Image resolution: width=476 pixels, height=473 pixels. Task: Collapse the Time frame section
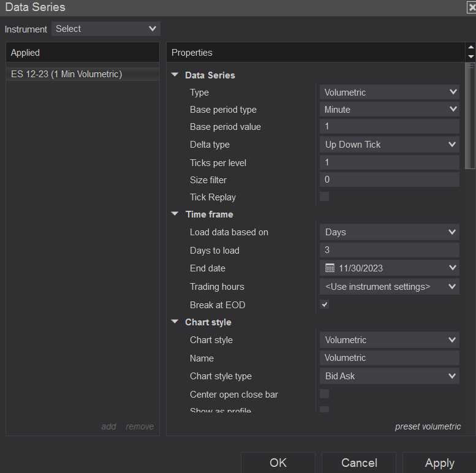click(175, 214)
